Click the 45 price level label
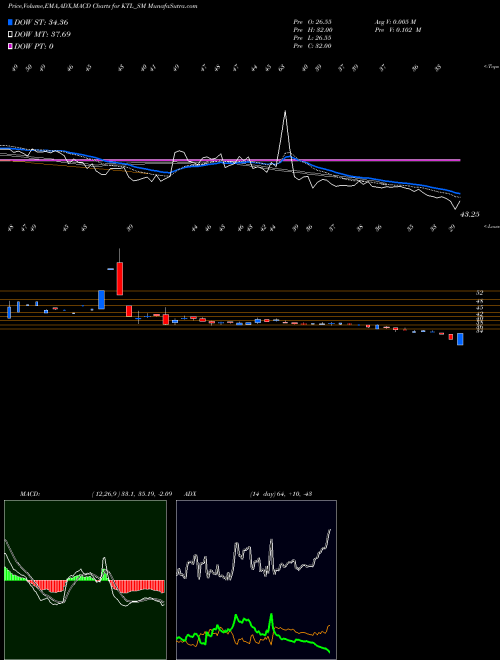The image size is (500, 660). click(x=480, y=308)
